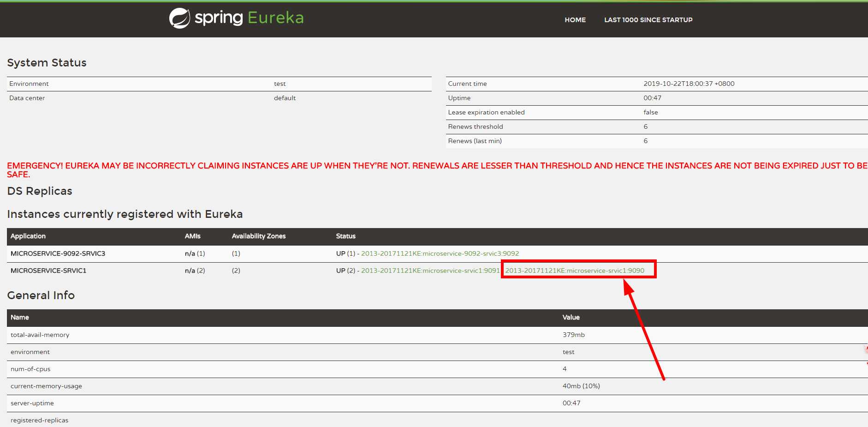This screenshot has height=427, width=868.
Task: Select the MICROSERVICE-9092-SRVIC3 application name
Action: [58, 253]
